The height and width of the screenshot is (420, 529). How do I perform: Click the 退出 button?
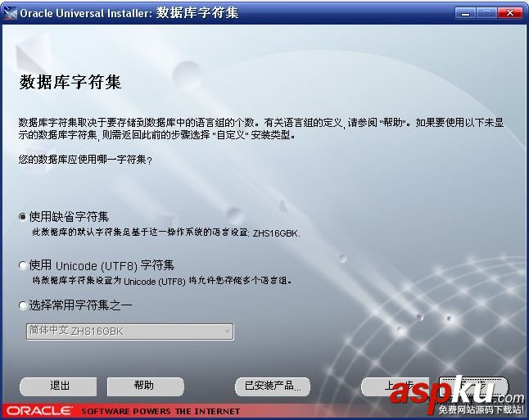58,386
